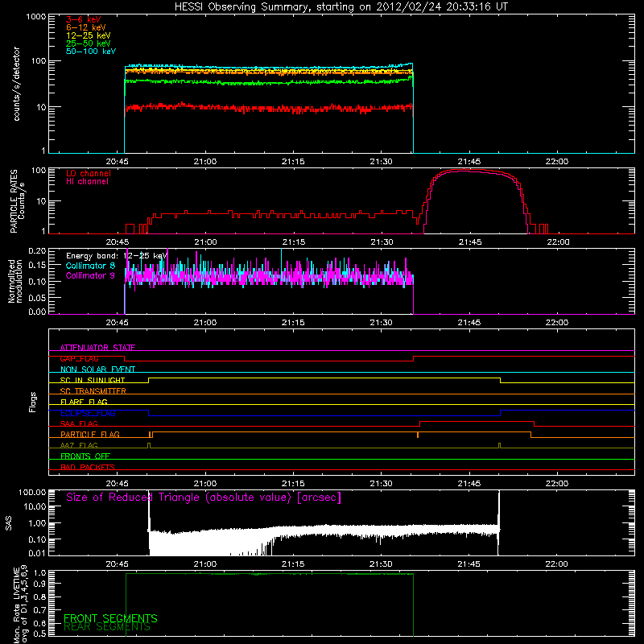Click the 21:15 tick under modulation plot

coord(293,323)
